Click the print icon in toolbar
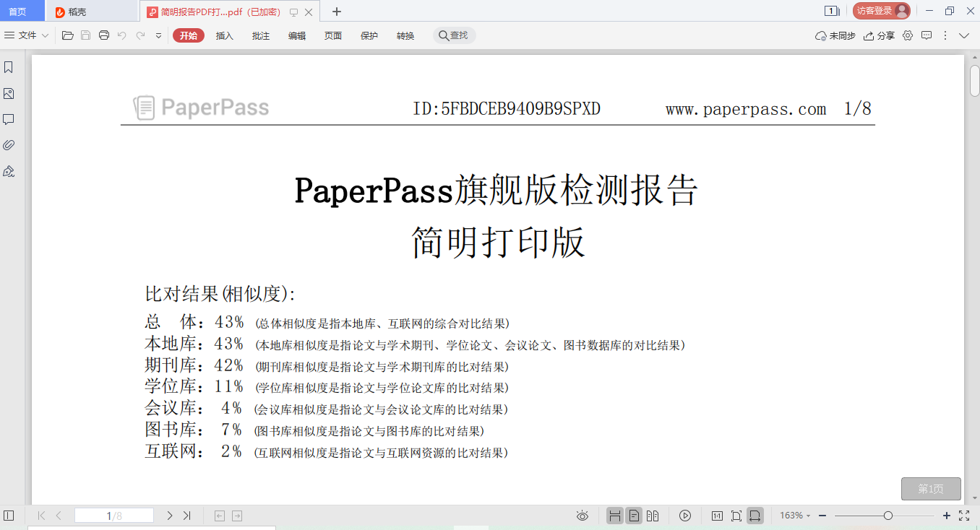This screenshot has height=530, width=980. tap(104, 35)
